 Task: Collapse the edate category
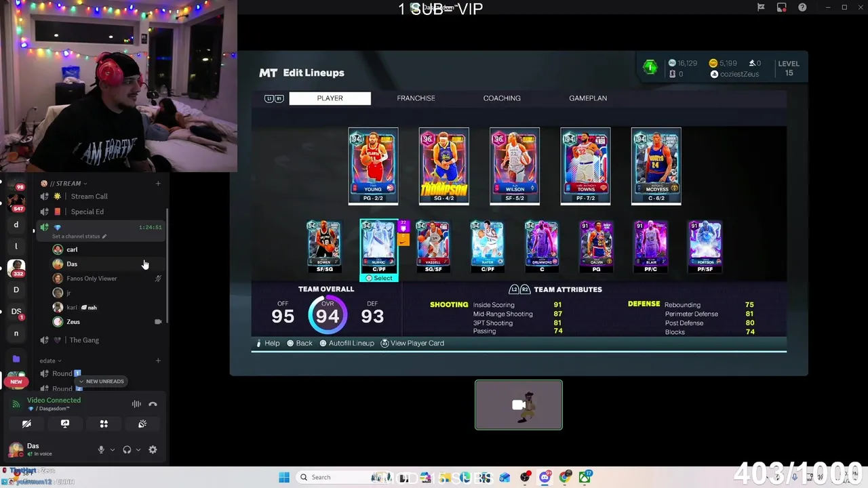(x=50, y=361)
